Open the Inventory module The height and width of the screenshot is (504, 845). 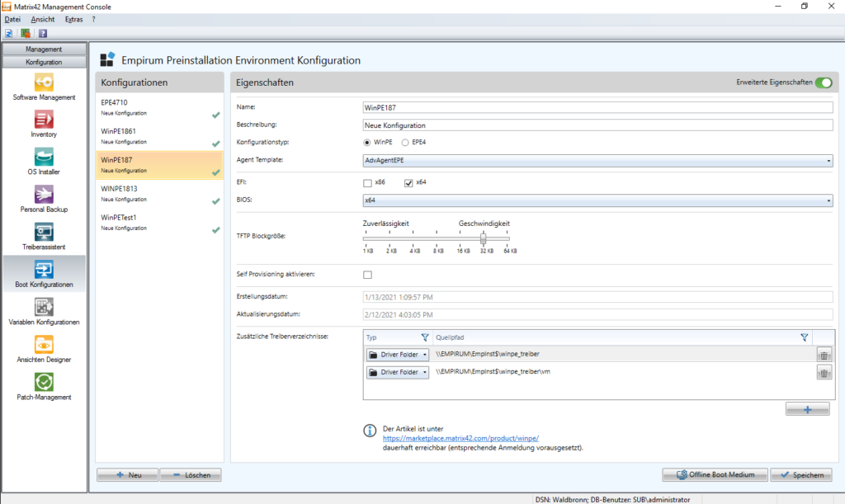pos(44,125)
